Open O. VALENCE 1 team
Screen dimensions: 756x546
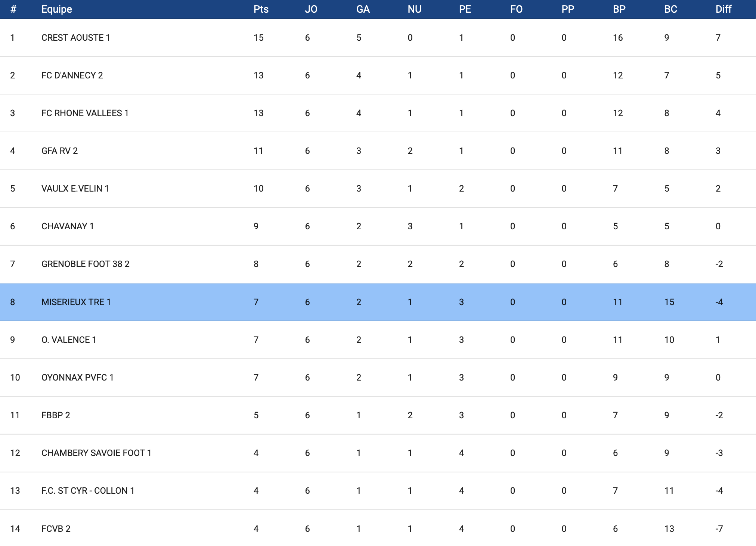click(69, 340)
